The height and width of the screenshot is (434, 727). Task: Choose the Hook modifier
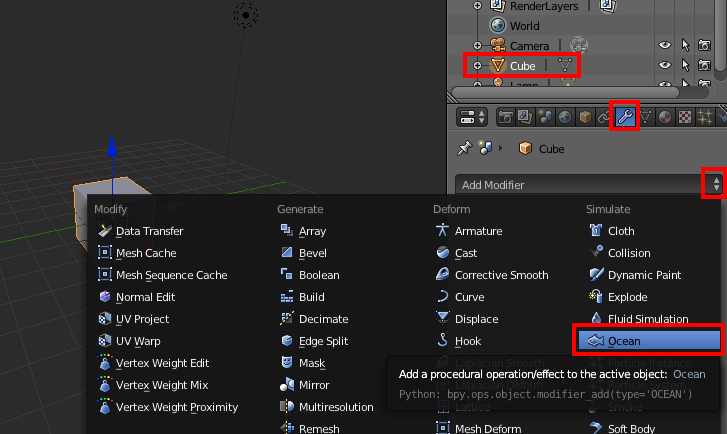pyautogui.click(x=467, y=341)
